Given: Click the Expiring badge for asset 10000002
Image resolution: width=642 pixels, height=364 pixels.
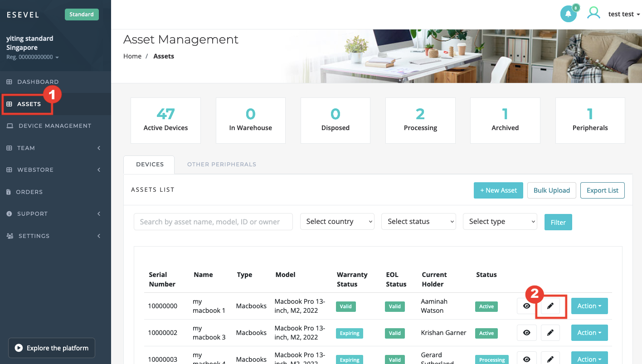Looking at the screenshot, I should point(350,333).
